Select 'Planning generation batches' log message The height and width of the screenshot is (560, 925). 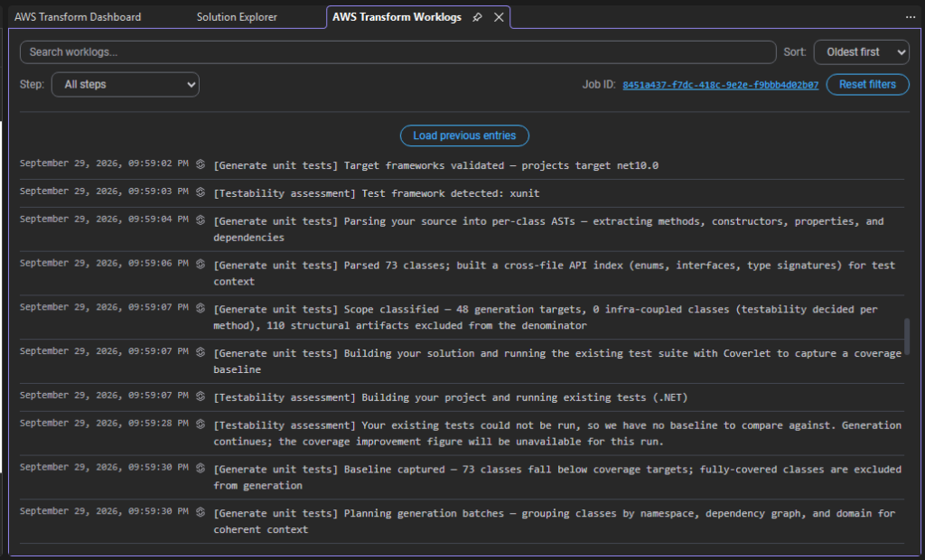tap(555, 522)
